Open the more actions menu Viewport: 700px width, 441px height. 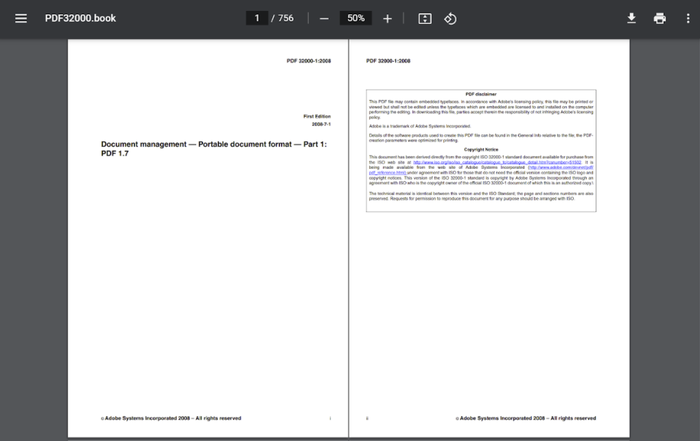(x=688, y=18)
